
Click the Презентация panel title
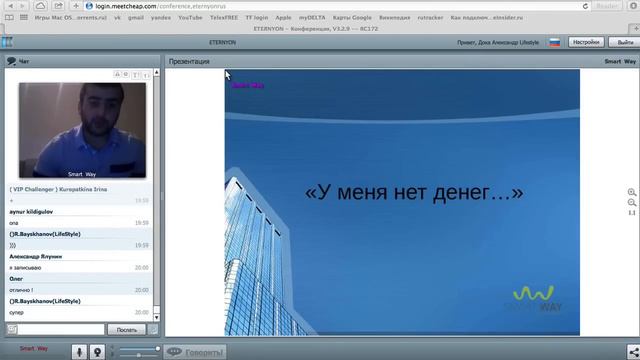[189, 61]
